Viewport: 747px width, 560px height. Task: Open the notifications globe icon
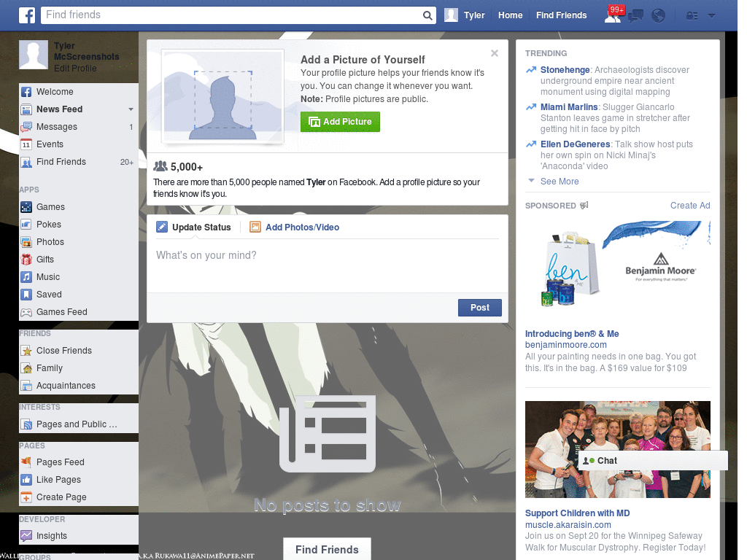[x=659, y=16]
